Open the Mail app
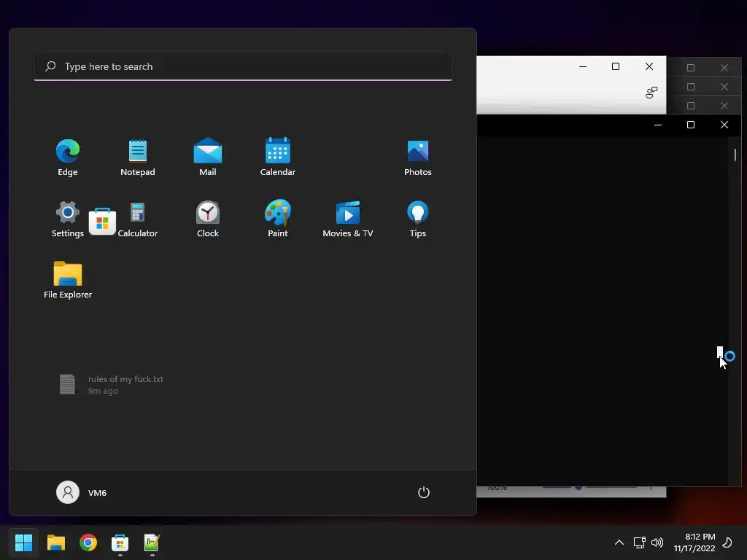Image resolution: width=747 pixels, height=560 pixels. [x=208, y=157]
